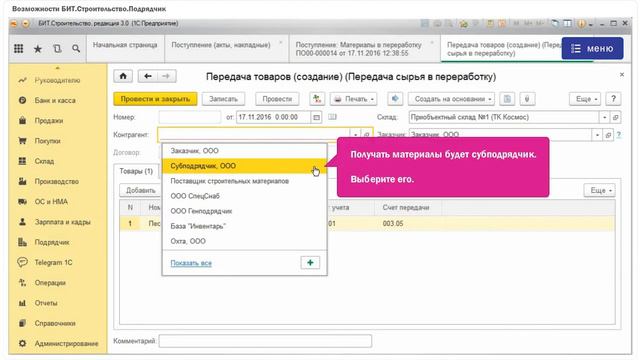Screen dimensions: 640x360
Task: Choose Поставщик строительных материалов from list
Action: pos(244,181)
